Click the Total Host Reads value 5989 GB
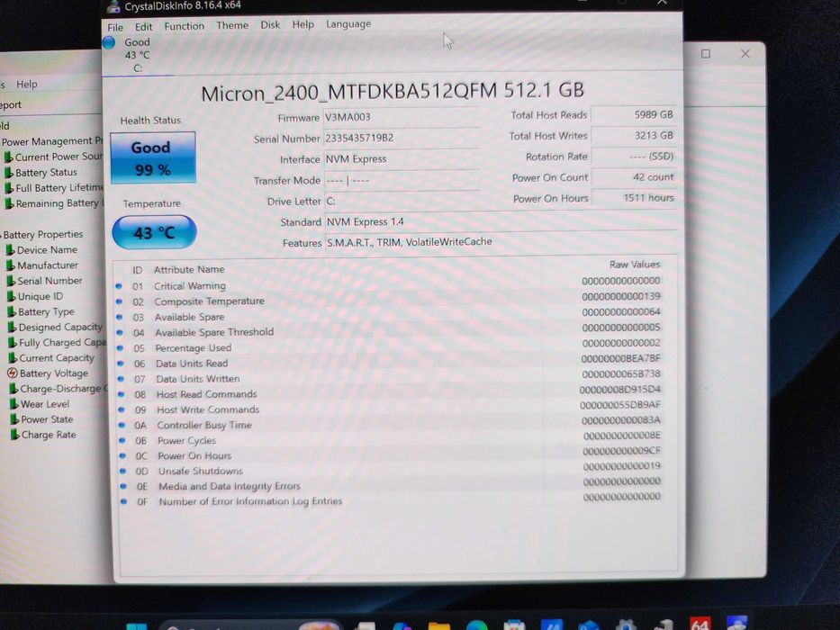Screen dimensions: 840x630 click(x=634, y=114)
